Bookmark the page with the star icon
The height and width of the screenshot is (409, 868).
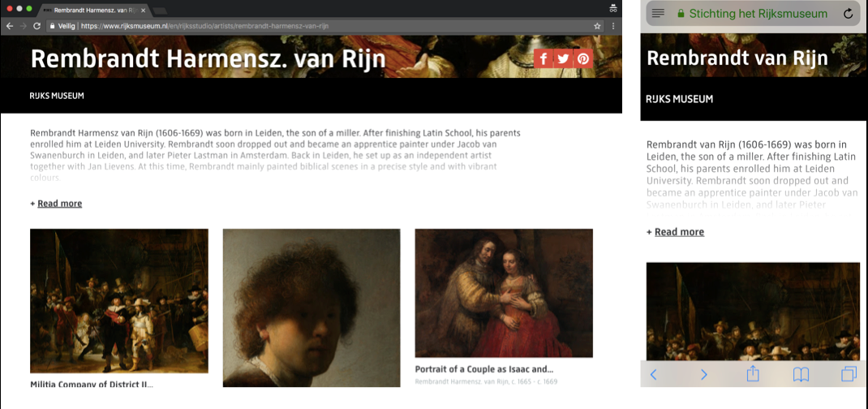click(x=597, y=26)
